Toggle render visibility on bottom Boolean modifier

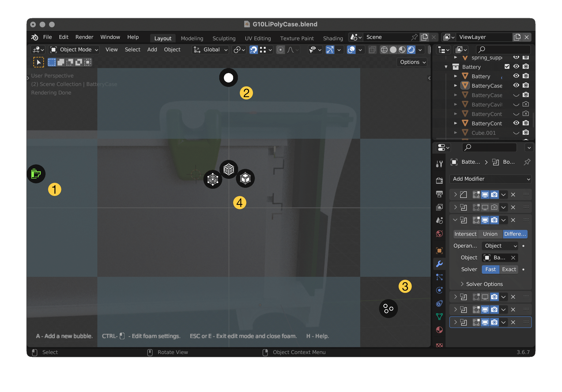pyautogui.click(x=494, y=322)
